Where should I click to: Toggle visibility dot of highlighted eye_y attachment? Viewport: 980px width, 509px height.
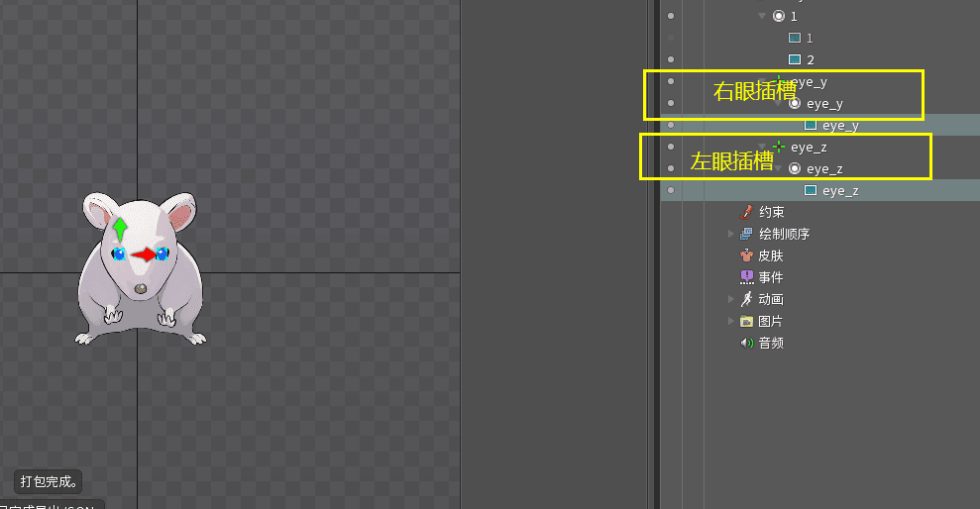pyautogui.click(x=671, y=125)
